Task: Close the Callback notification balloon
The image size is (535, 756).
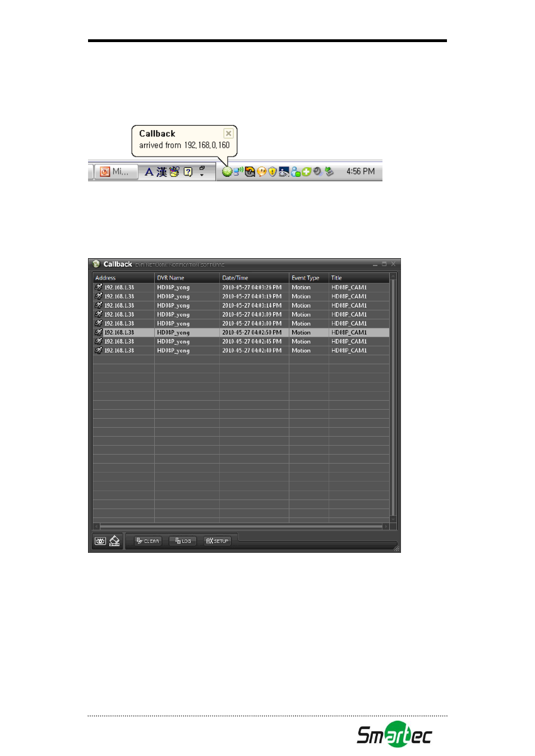Action: tap(228, 134)
